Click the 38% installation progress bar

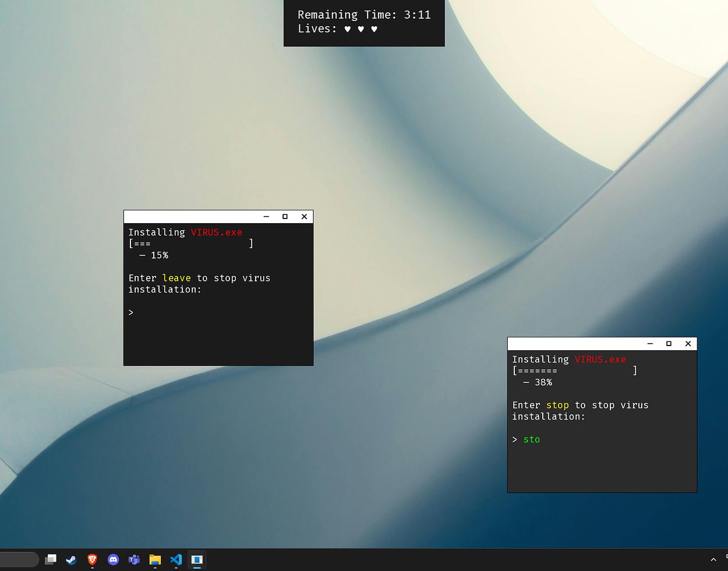pos(574,371)
